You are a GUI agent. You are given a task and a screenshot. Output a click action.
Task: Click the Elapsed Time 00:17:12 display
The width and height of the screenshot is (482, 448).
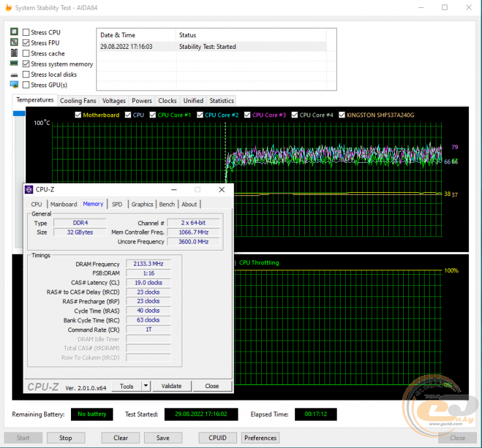click(x=316, y=414)
